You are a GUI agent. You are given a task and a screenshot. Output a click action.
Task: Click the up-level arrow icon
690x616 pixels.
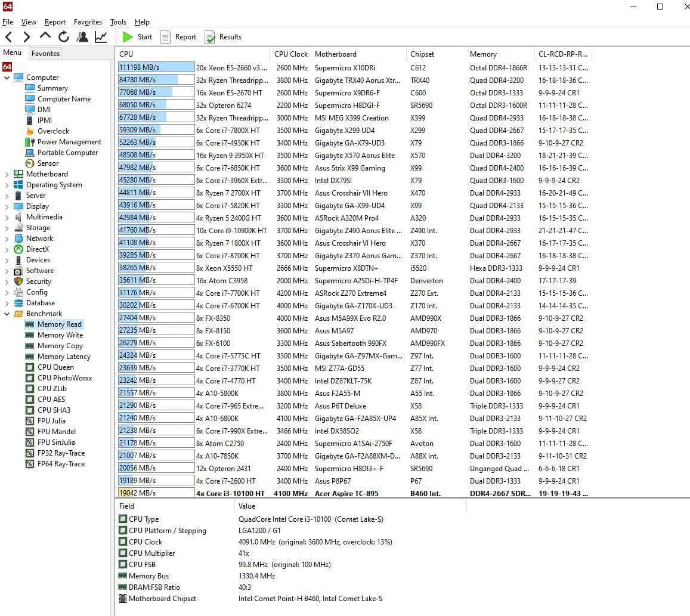pos(45,36)
